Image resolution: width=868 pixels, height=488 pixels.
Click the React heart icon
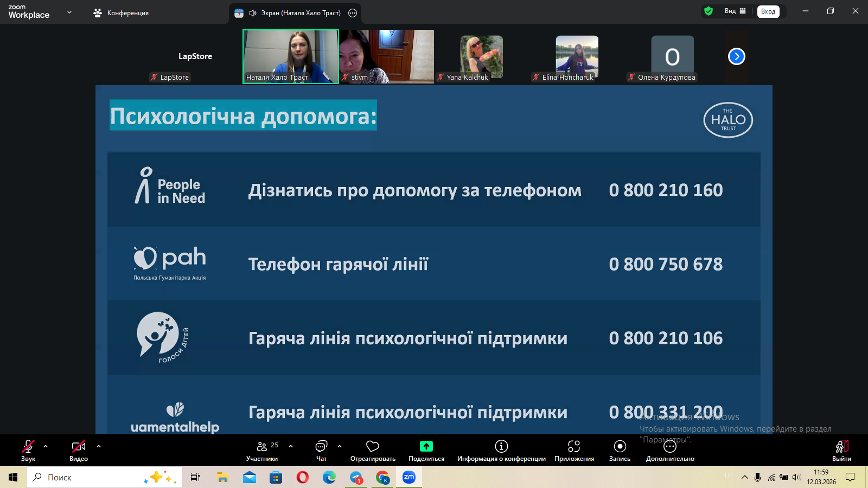tap(373, 446)
